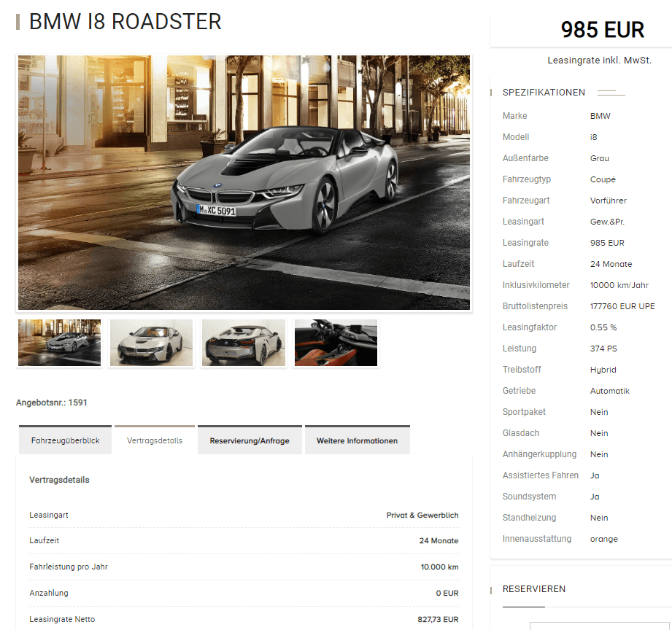Image resolution: width=672 pixels, height=630 pixels.
Task: Click the specification value 'Gew.&Pr.'
Action: [607, 222]
